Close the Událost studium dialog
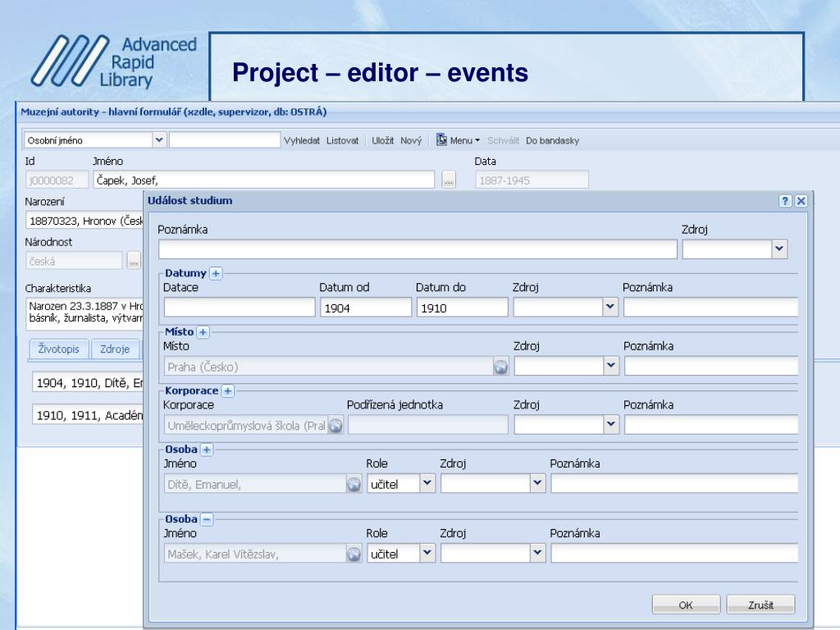This screenshot has height=630, width=840. pyautogui.click(x=801, y=201)
